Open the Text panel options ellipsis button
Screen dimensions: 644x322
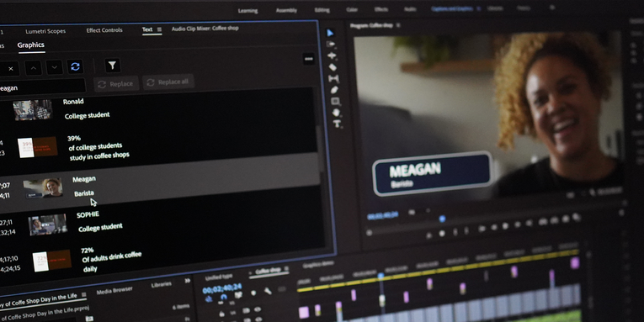coord(309,59)
